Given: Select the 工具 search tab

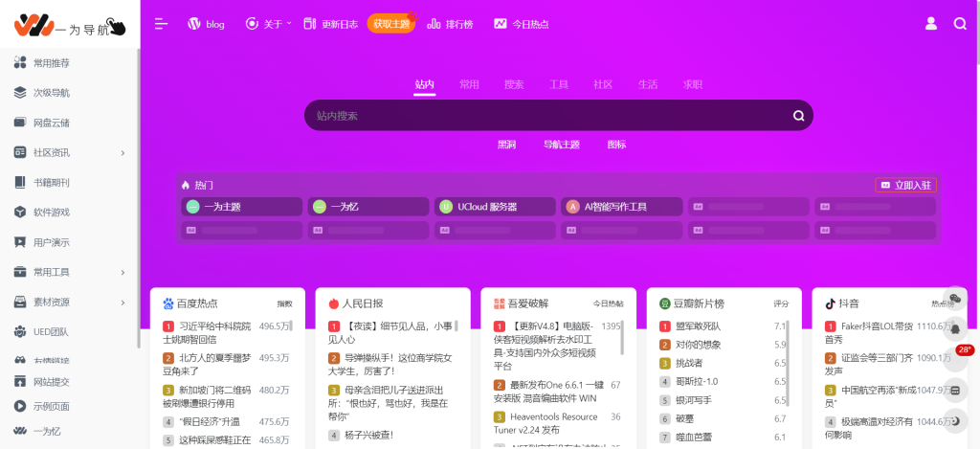Looking at the screenshot, I should [x=558, y=84].
